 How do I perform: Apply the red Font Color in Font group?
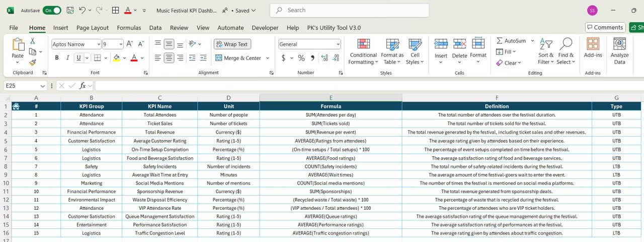click(x=134, y=58)
